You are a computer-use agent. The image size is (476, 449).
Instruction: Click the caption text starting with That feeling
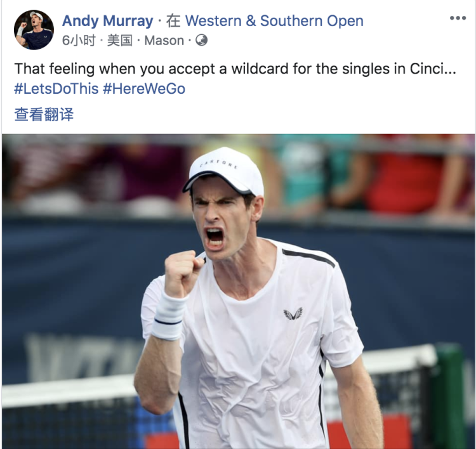[x=235, y=69]
